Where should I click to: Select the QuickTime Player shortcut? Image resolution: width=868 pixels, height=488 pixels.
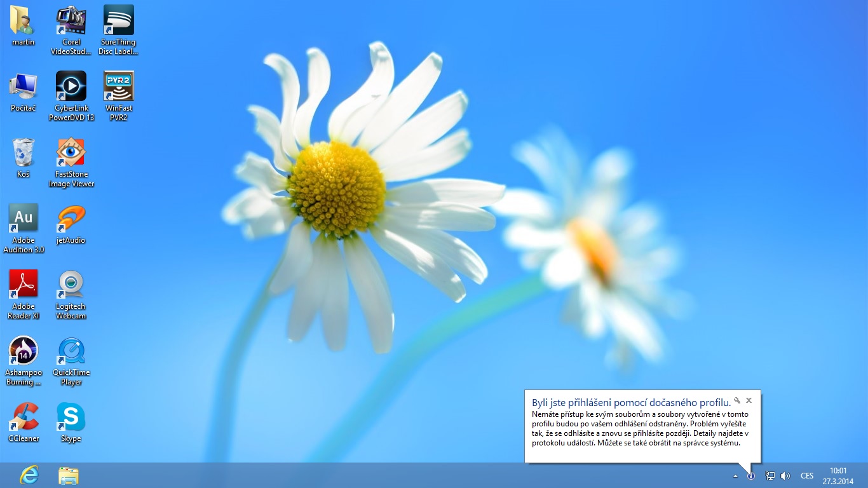(x=71, y=360)
